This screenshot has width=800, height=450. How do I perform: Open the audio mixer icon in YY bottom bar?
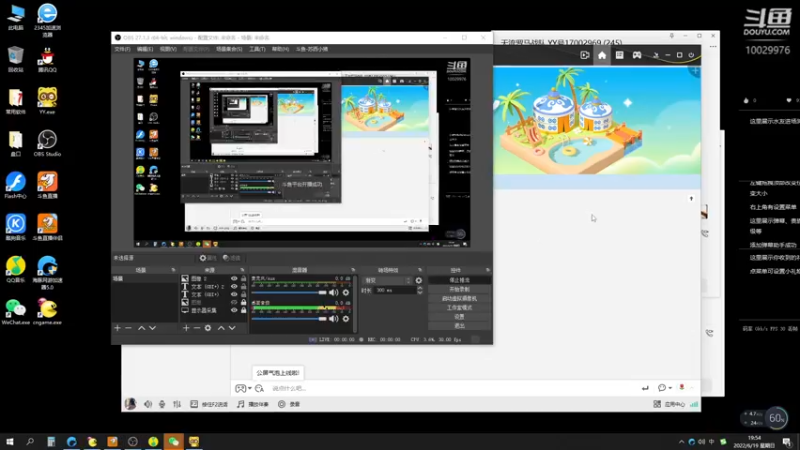(177, 404)
